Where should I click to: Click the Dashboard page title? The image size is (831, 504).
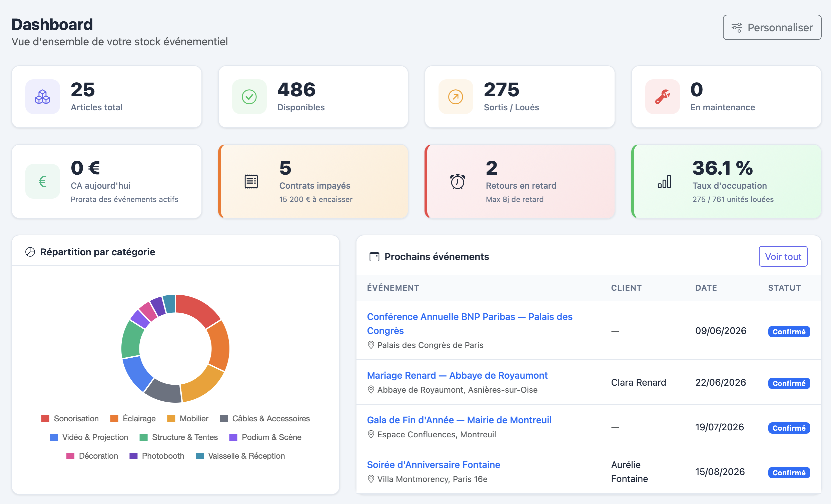[x=52, y=24]
